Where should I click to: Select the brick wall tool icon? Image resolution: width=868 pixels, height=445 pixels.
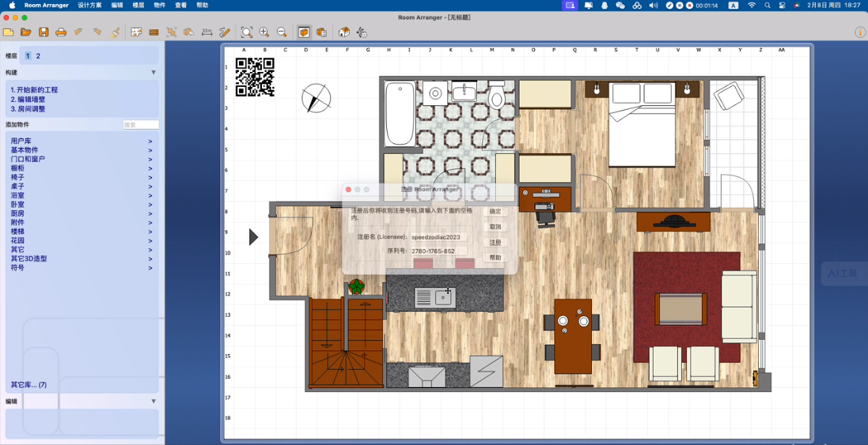pos(154,32)
